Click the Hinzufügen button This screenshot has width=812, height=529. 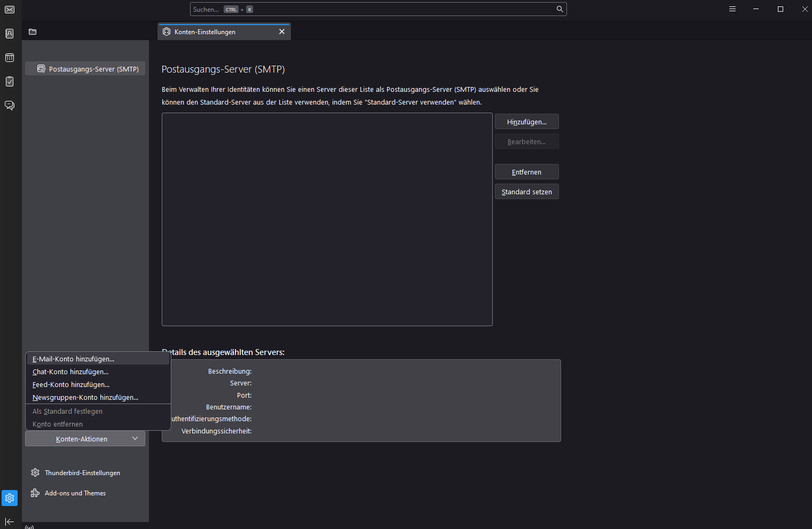tap(526, 122)
